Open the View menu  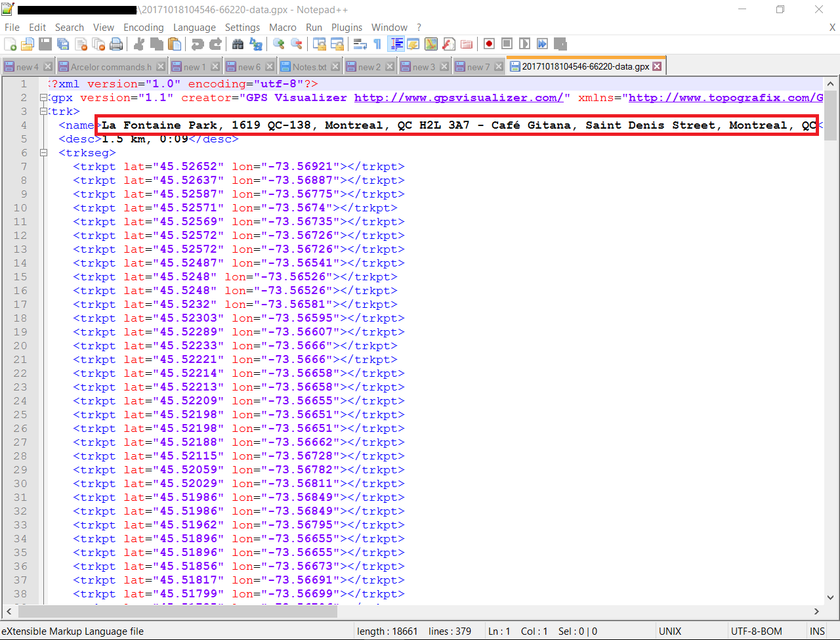pyautogui.click(x=104, y=28)
